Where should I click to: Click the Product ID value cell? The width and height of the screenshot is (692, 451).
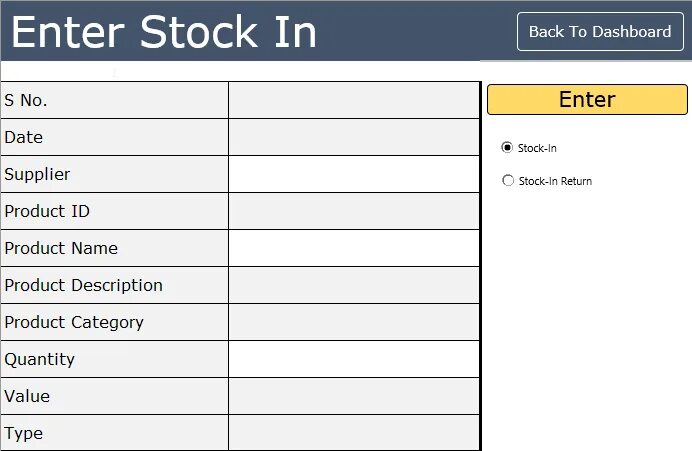tap(354, 211)
